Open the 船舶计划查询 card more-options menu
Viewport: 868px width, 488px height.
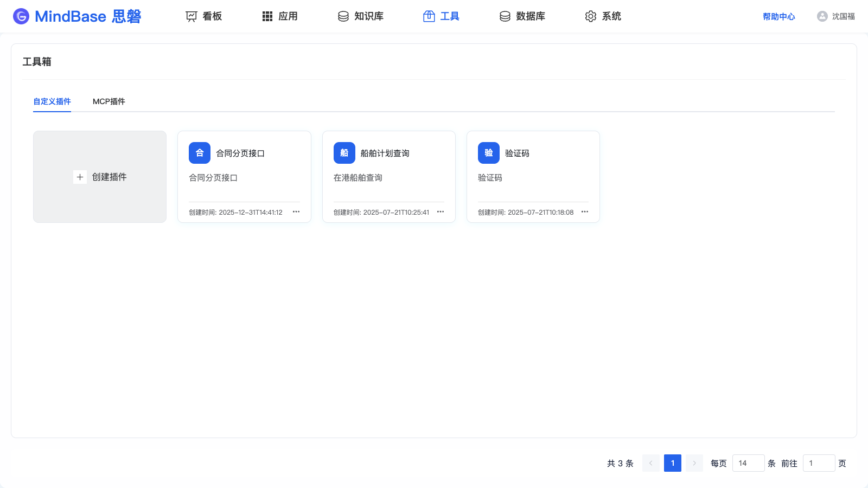pyautogui.click(x=441, y=212)
